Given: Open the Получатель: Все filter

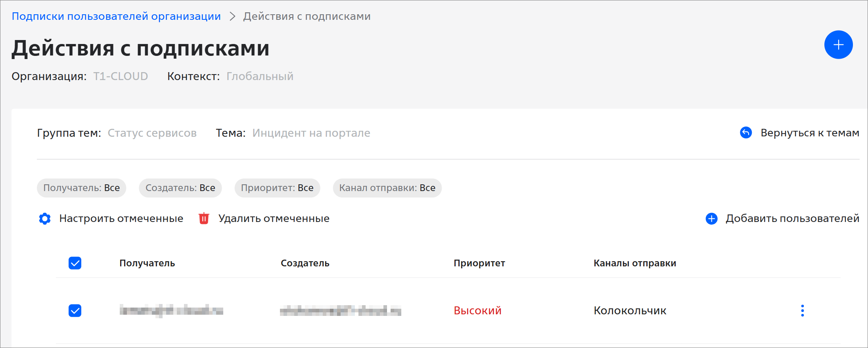Looking at the screenshot, I should (82, 188).
